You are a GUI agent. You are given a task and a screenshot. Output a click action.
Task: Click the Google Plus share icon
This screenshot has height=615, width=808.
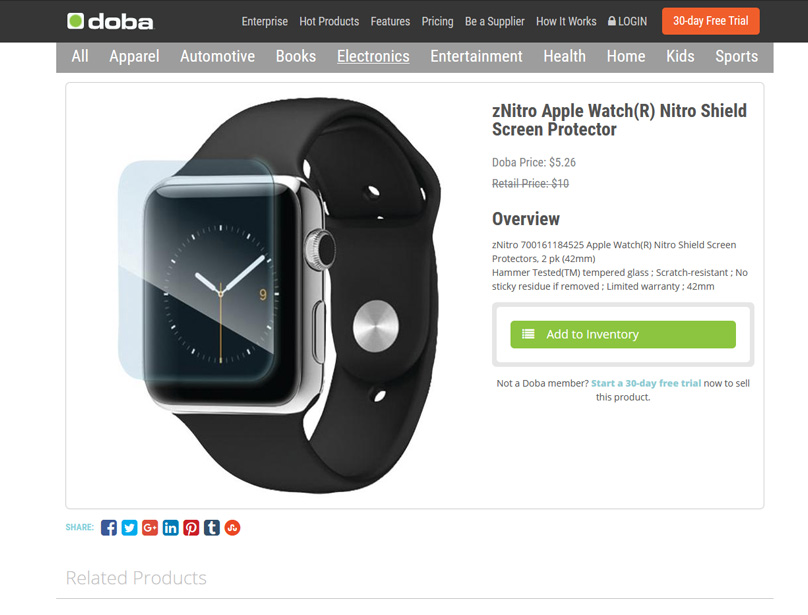[150, 527]
